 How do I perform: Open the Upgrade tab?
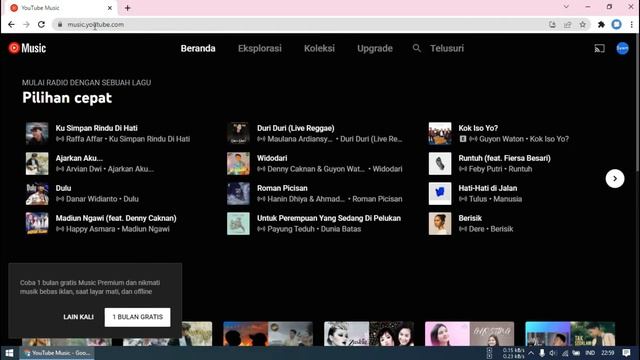[375, 48]
